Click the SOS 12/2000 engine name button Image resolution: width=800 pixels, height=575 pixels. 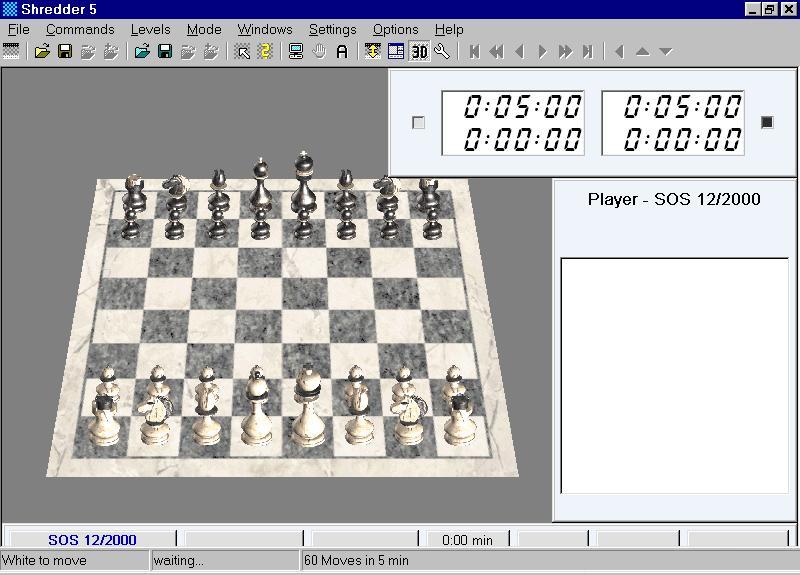point(92,540)
